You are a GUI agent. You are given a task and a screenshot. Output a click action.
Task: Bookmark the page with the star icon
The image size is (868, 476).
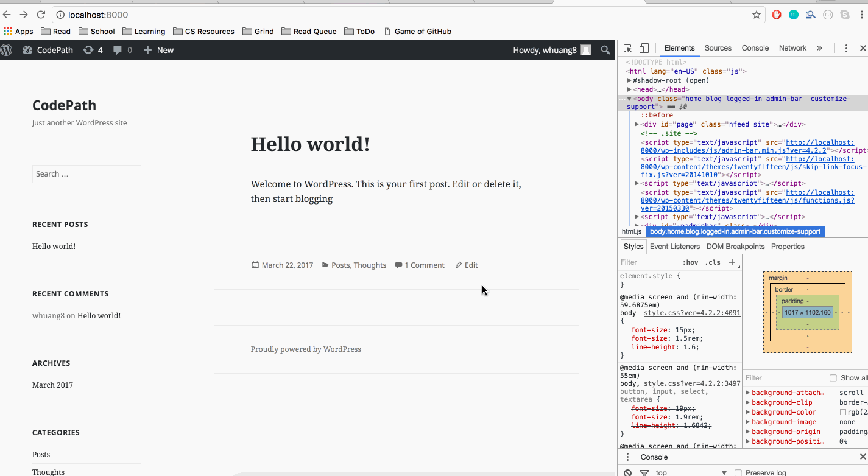[757, 15]
